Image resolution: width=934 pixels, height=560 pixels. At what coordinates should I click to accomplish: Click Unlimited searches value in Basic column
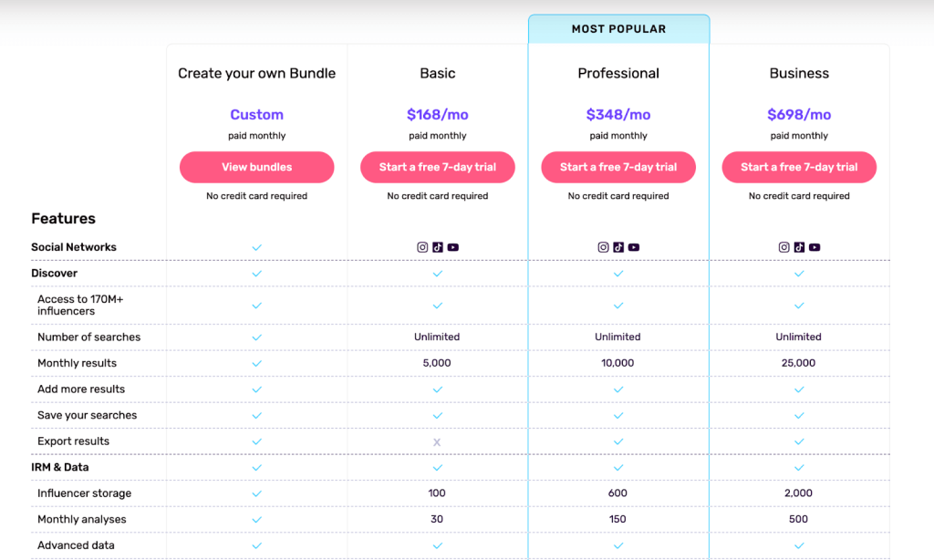pos(437,337)
